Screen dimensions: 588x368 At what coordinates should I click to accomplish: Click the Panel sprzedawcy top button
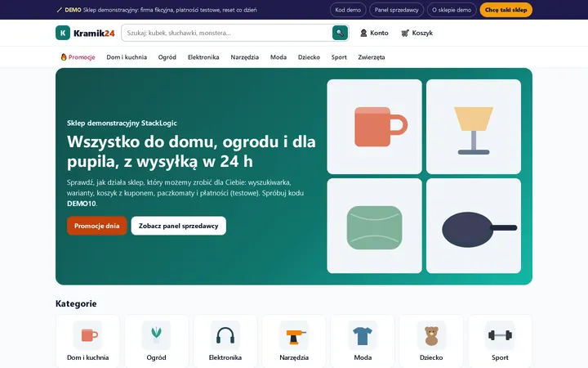(397, 10)
